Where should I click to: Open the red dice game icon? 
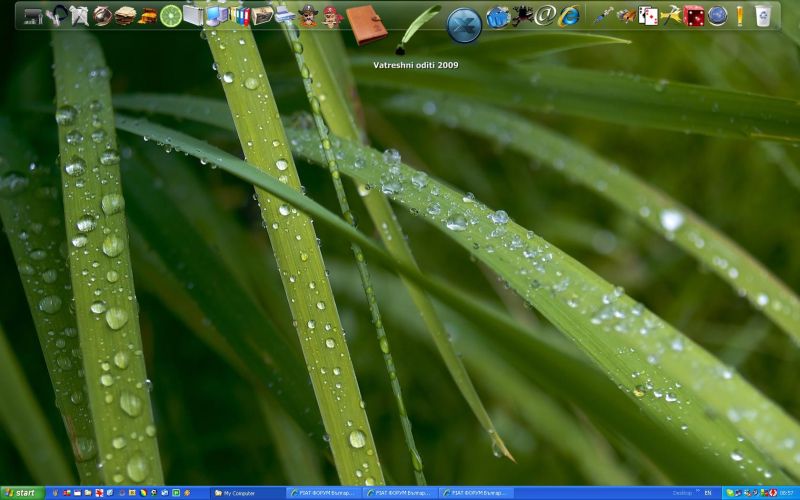tap(694, 16)
